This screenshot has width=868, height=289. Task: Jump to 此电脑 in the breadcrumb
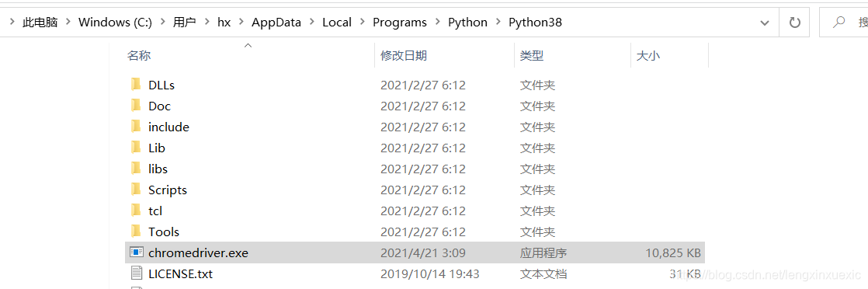click(x=40, y=23)
